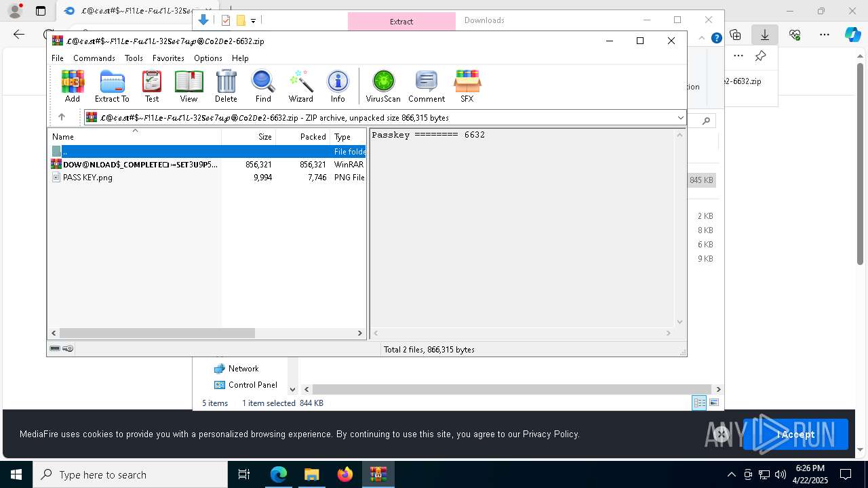Viewport: 868px width, 488px height.
Task: Select the PASS KEY.png file
Action: [x=208, y=177]
